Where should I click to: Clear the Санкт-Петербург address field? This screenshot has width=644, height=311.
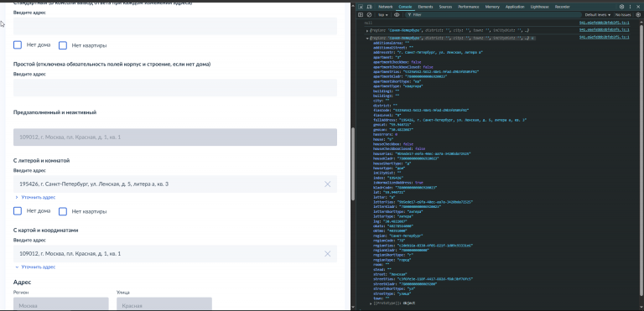click(327, 184)
